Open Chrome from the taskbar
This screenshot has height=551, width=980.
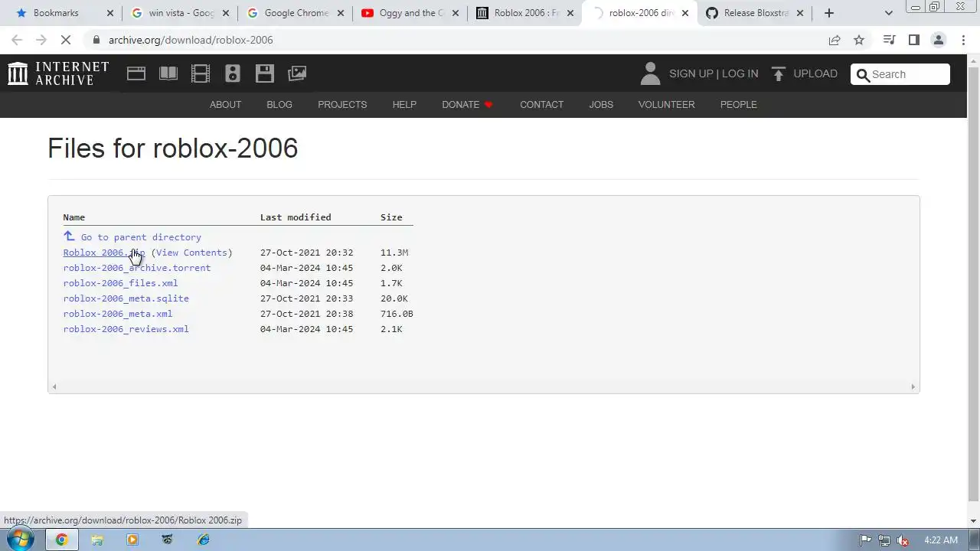point(61,540)
